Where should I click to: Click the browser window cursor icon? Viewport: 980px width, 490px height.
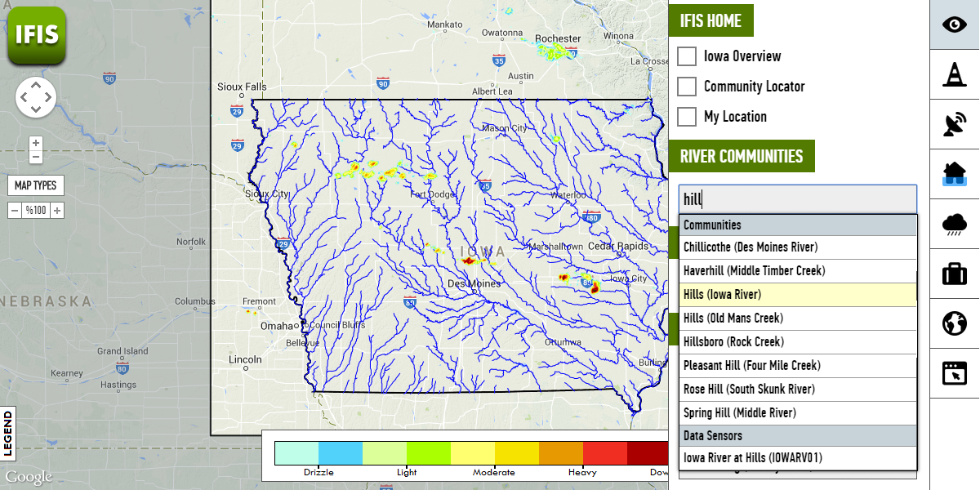pos(954,373)
